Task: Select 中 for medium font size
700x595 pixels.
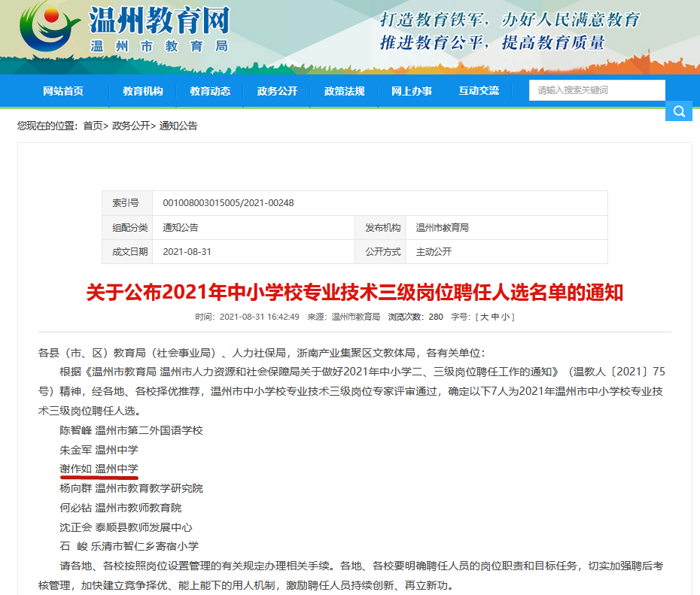Action: 495,317
